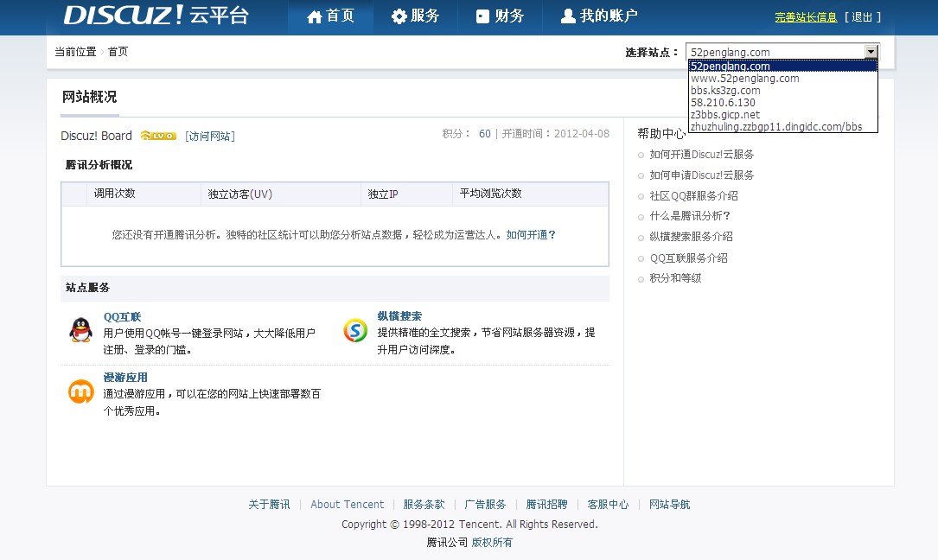This screenshot has width=938, height=560.
Task: Open the 服务 navigation tab
Action: [x=415, y=16]
